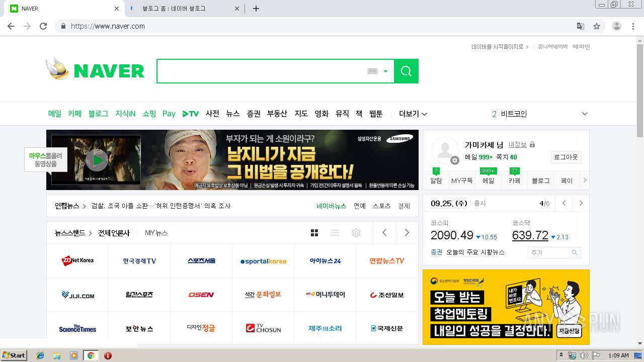Open the 알림 tab with badge 7
This screenshot has height=362, width=644.
[x=436, y=180]
